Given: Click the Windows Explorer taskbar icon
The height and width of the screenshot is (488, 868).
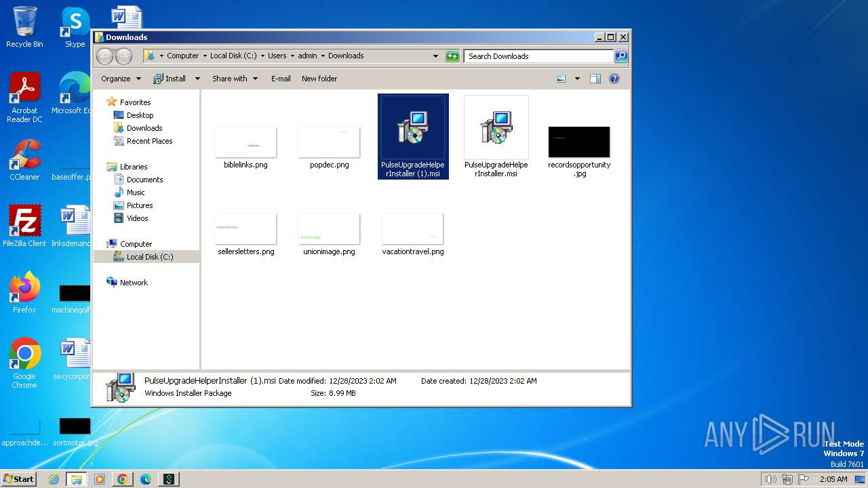Looking at the screenshot, I should (77, 479).
